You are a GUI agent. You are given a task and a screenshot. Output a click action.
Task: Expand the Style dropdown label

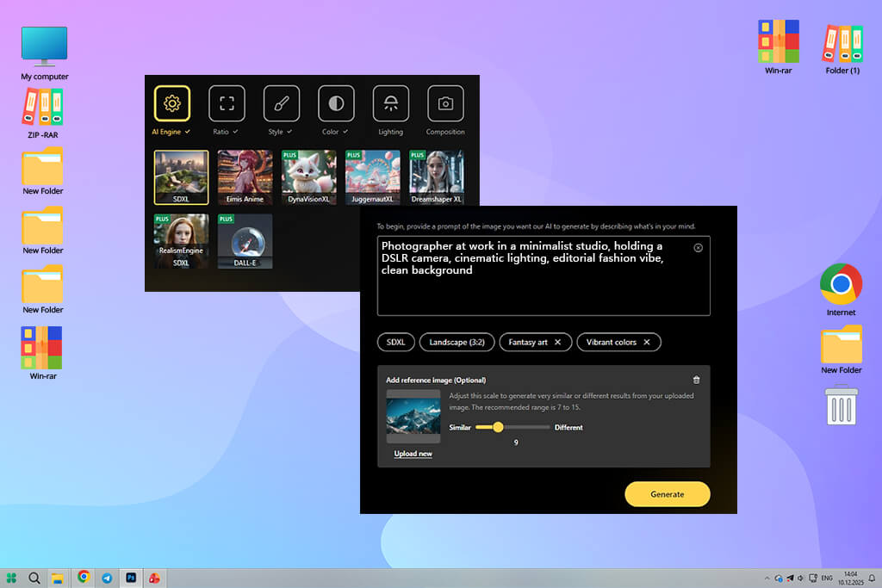[x=280, y=132]
